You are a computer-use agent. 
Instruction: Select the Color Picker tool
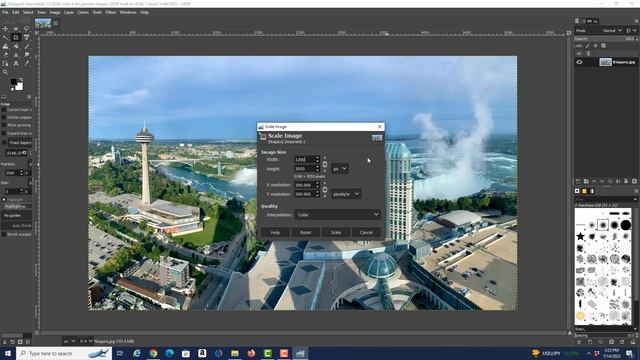click(x=27, y=64)
